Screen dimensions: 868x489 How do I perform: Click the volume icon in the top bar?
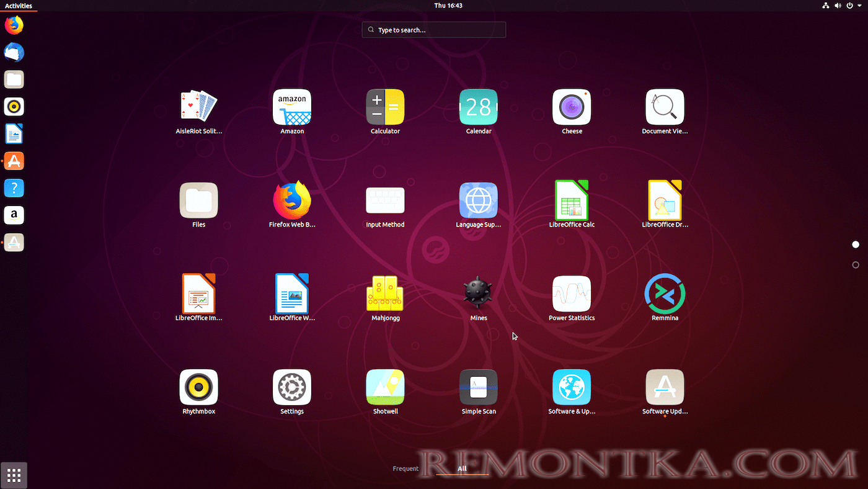pos(838,6)
